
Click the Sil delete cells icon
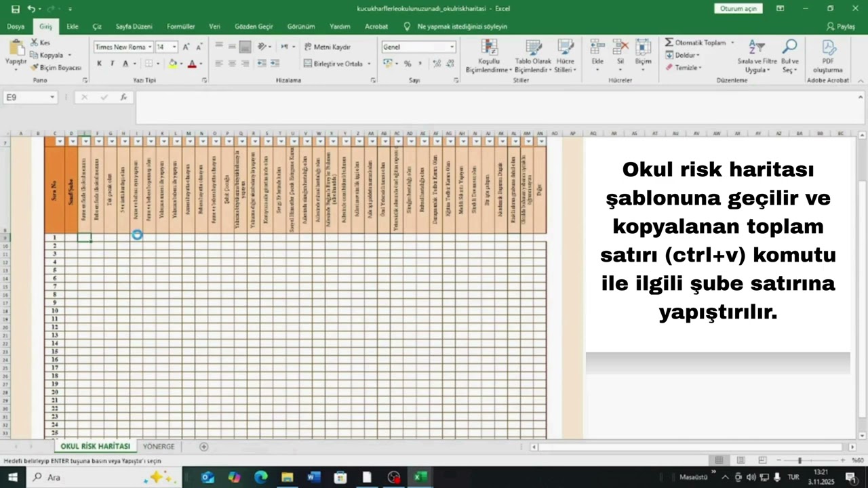(620, 47)
